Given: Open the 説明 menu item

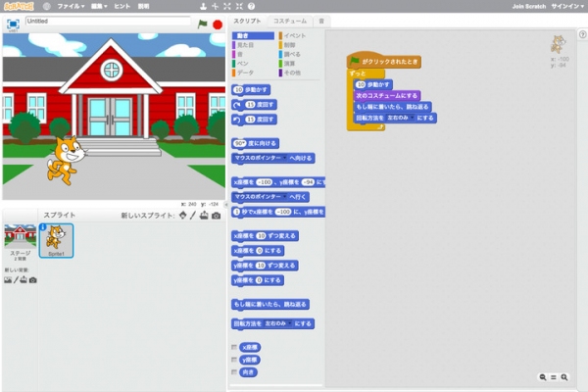Looking at the screenshot, I should [x=143, y=6].
